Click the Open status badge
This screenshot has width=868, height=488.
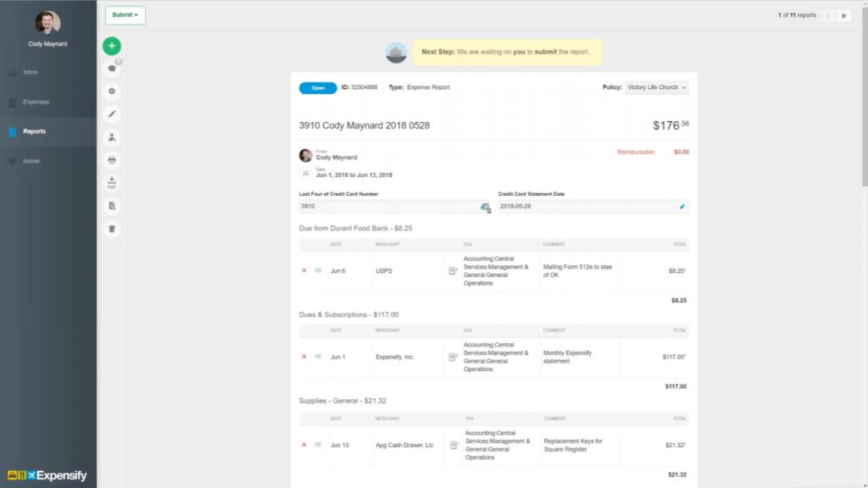[x=317, y=87]
